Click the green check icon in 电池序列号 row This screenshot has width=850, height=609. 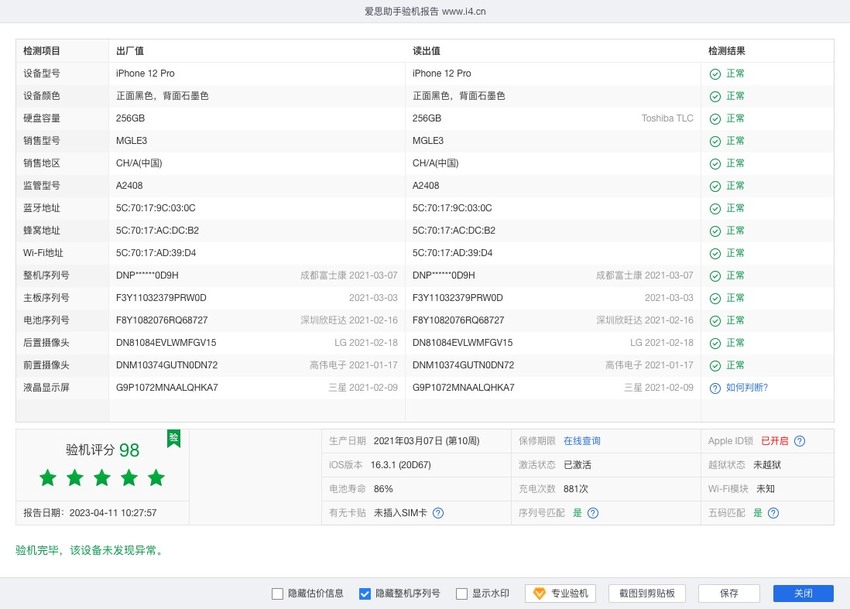pyautogui.click(x=715, y=320)
